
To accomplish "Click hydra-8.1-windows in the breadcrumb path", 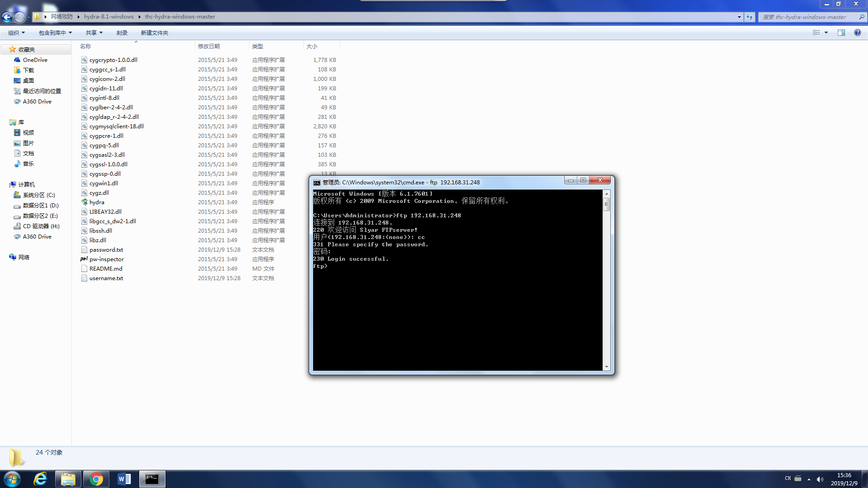I will click(x=108, y=17).
